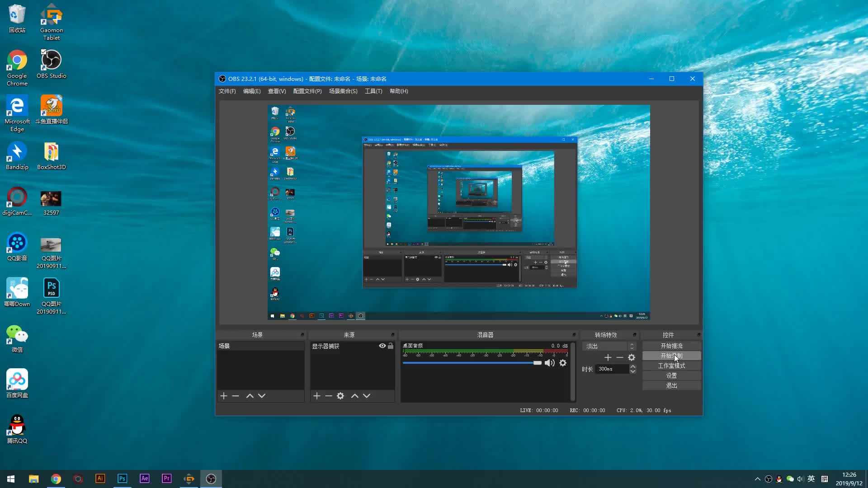This screenshot has height=488, width=868.
Task: Move scene down with arrow icon
Action: (x=262, y=396)
